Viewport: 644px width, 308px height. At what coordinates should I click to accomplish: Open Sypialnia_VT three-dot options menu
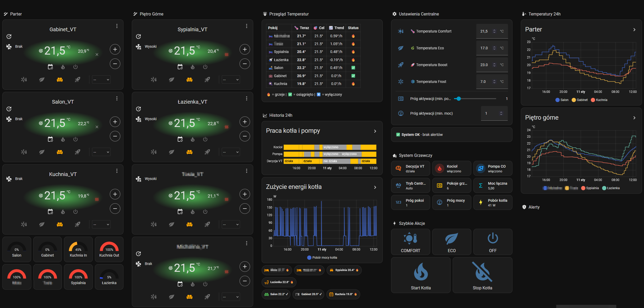pyautogui.click(x=246, y=26)
